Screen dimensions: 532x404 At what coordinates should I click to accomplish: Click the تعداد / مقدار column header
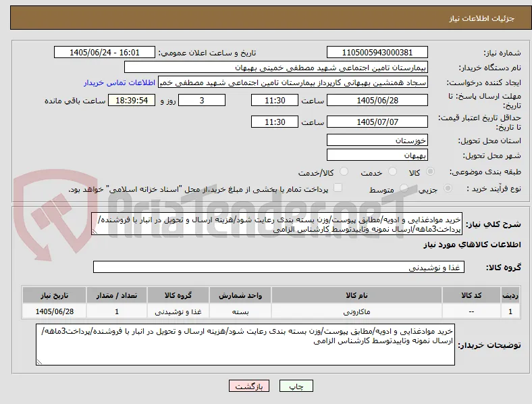[117, 295]
